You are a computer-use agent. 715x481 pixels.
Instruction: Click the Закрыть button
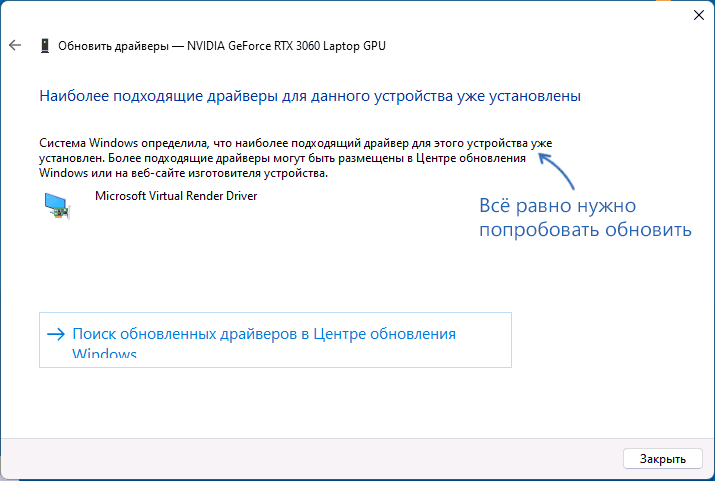663,459
